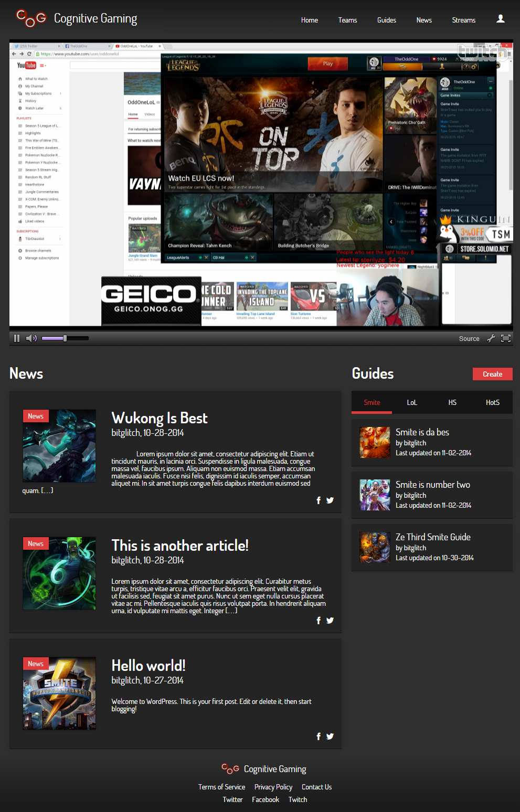Share another article post on Facebook
The image size is (520, 812).
tap(319, 621)
